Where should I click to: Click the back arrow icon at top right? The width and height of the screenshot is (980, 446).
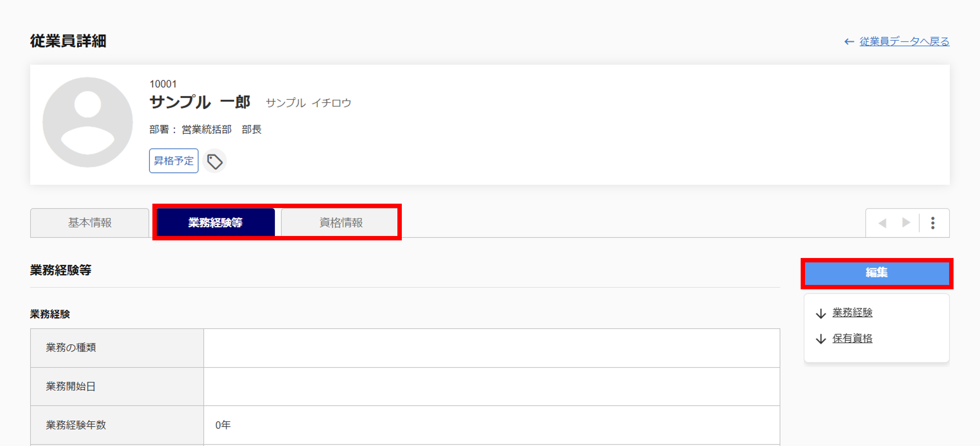click(849, 42)
